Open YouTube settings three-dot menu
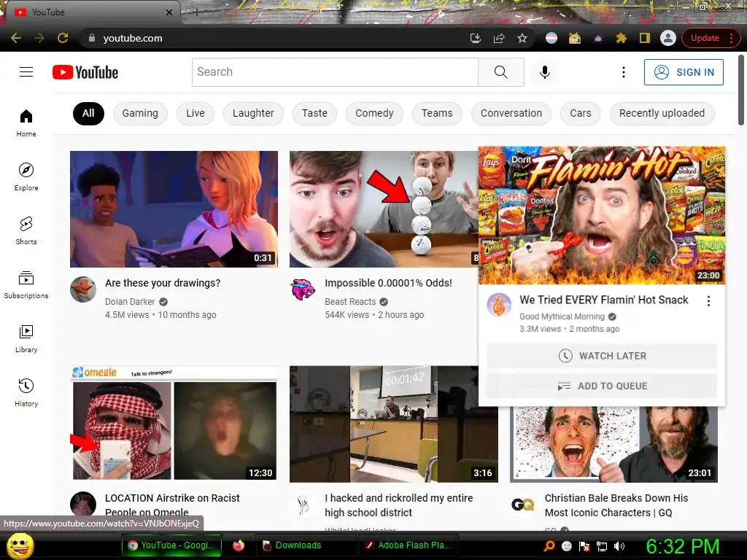Image resolution: width=747 pixels, height=560 pixels. (623, 72)
